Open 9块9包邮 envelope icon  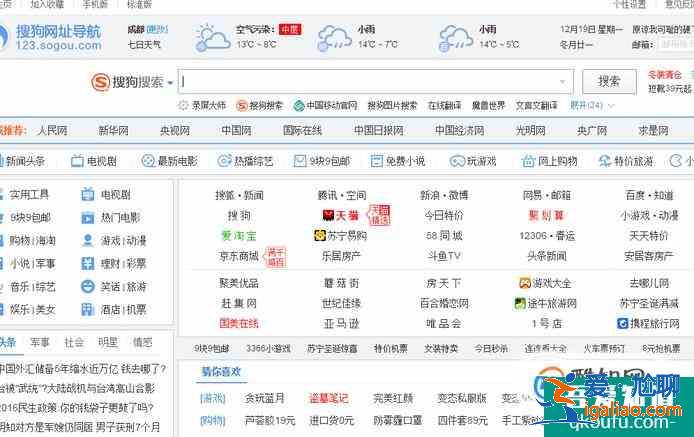point(300,161)
